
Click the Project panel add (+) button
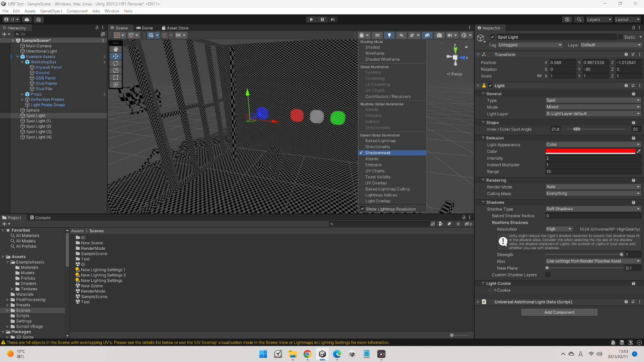[x=5, y=224]
